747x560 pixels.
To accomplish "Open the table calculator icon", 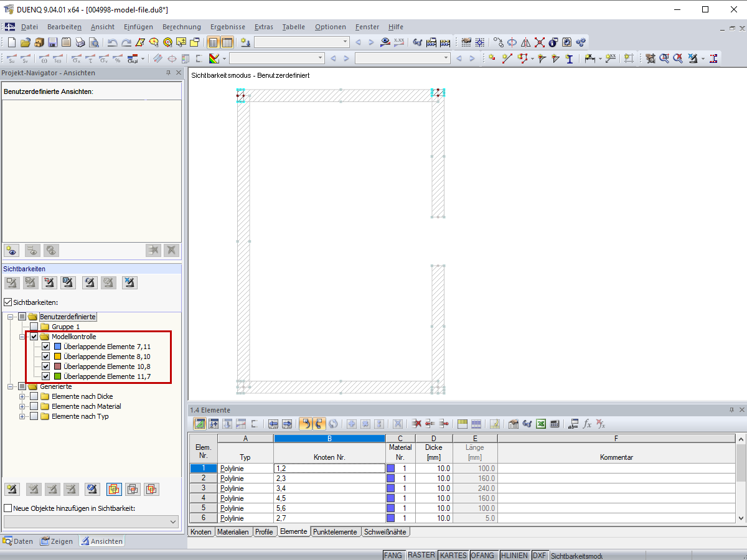I will click(x=555, y=424).
